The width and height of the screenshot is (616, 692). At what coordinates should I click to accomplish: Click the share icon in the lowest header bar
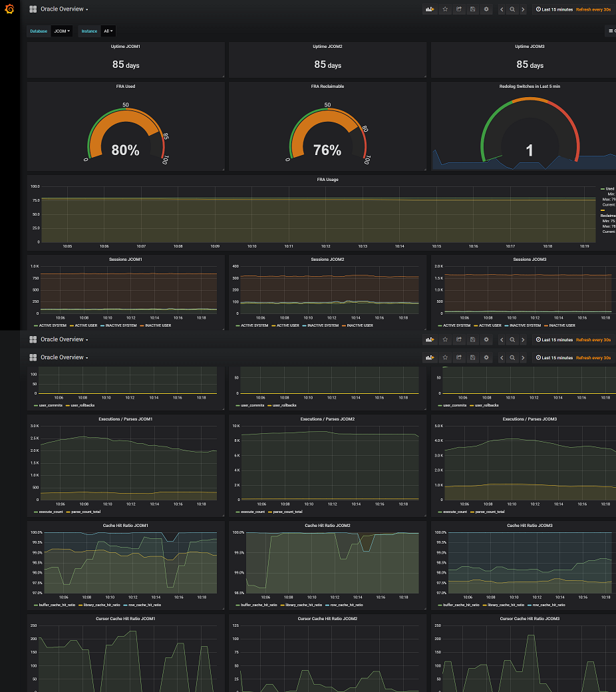459,357
